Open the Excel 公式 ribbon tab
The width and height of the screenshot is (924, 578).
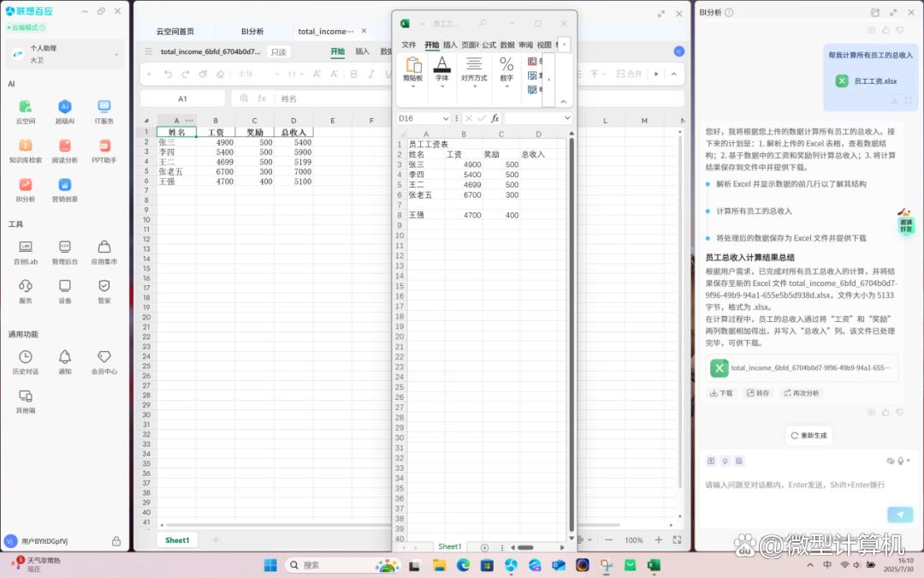[489, 45]
